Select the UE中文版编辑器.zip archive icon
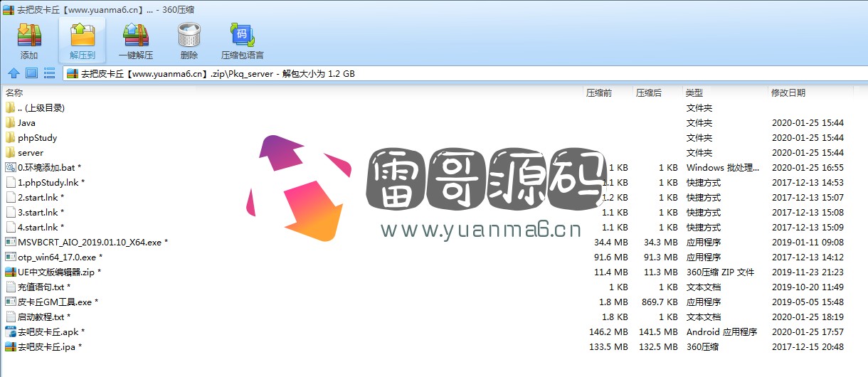The image size is (868, 377). 10,272
